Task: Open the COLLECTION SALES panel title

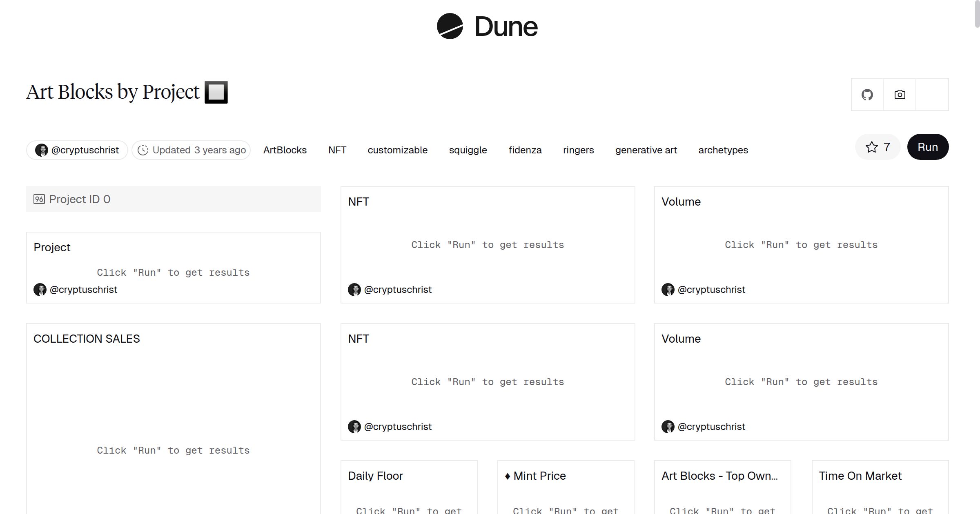Action: 87,339
